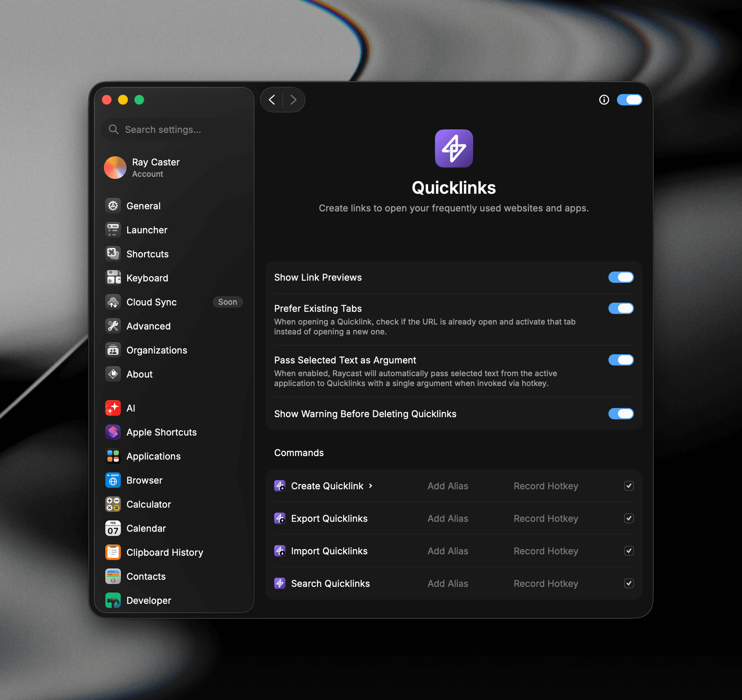Open the Applications extension icon

click(x=113, y=456)
